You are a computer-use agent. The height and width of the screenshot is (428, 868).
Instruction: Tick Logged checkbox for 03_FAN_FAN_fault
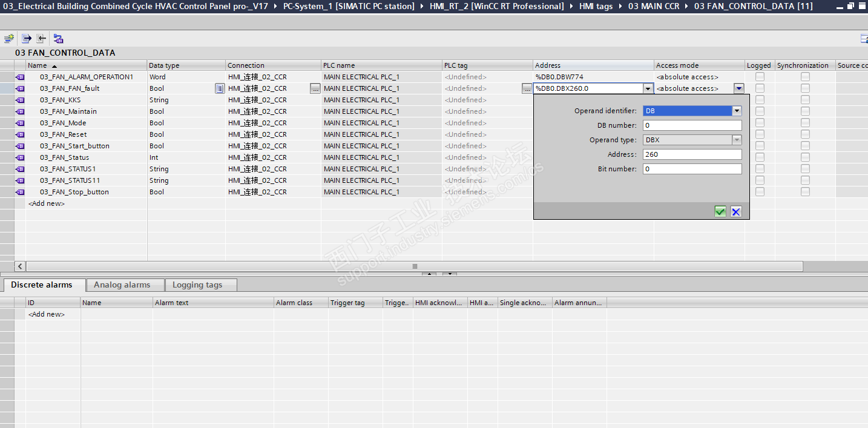[760, 88]
